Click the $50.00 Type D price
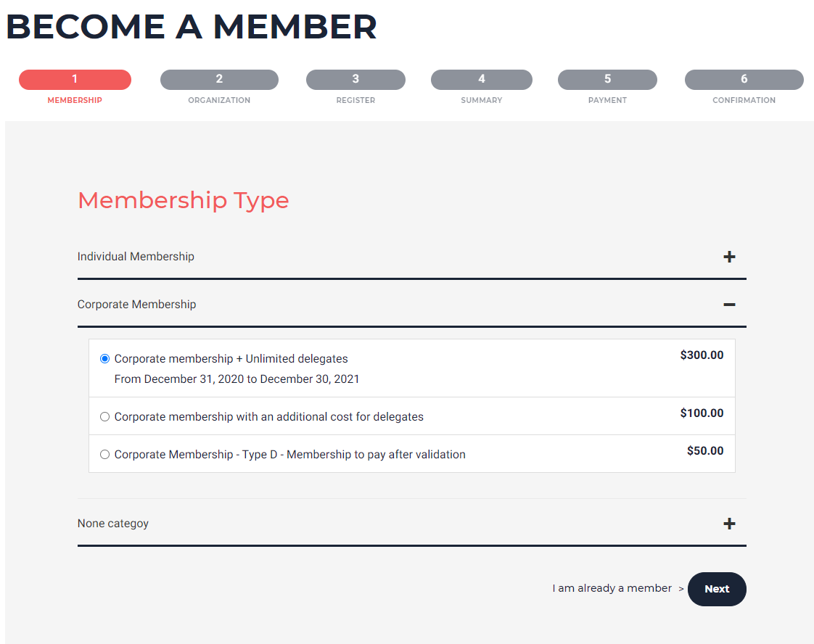This screenshot has width=814, height=644. pyautogui.click(x=705, y=451)
